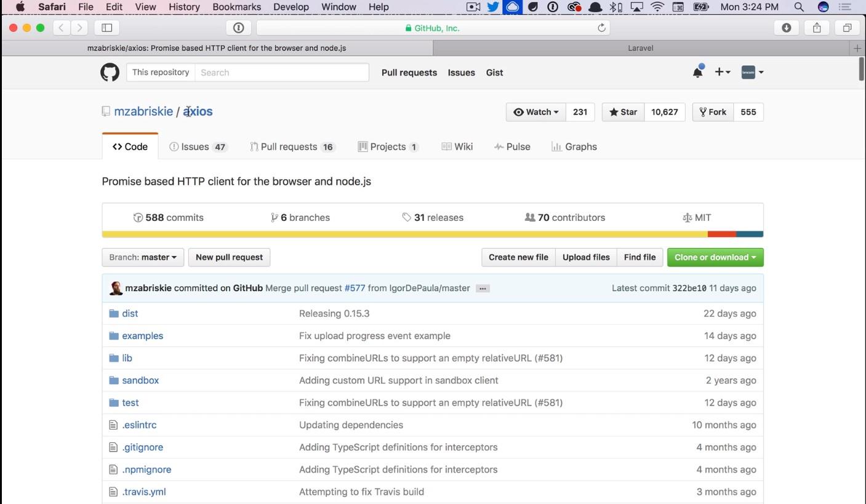
Task: Open the Watch dropdown
Action: [x=536, y=112]
